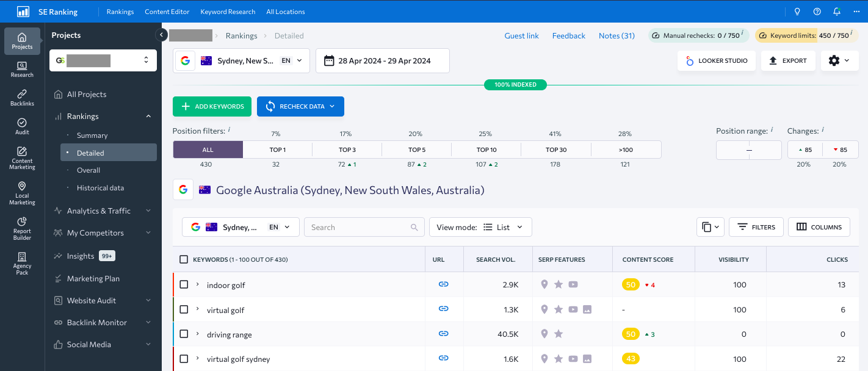Check the checkbox for virtual golf keyword

184,309
